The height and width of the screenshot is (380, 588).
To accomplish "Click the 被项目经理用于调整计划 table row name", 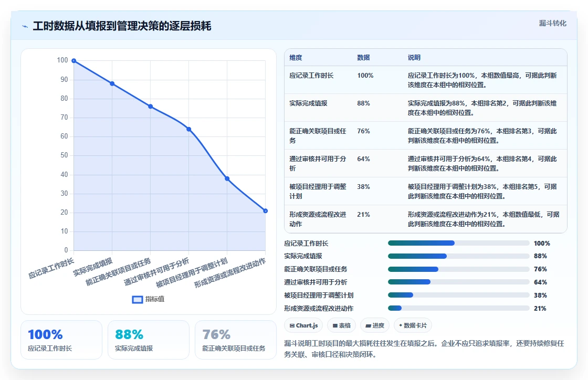I will 318,191.
